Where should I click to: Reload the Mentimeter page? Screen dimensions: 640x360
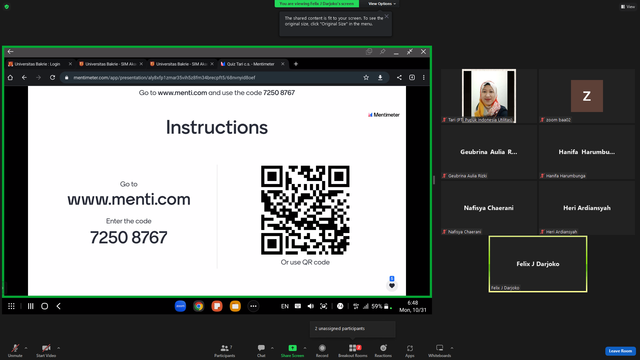(x=52, y=78)
